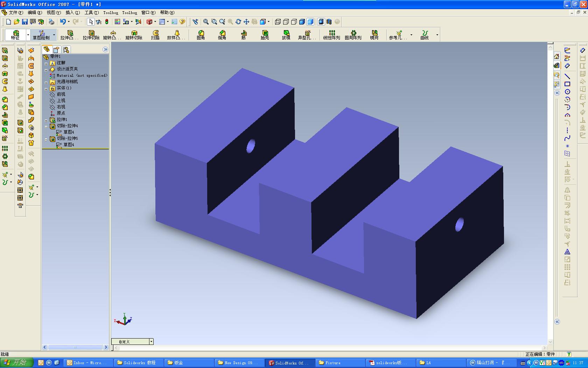Save the part with the floppy icon
Screen dimensions: 588x368
point(24,22)
